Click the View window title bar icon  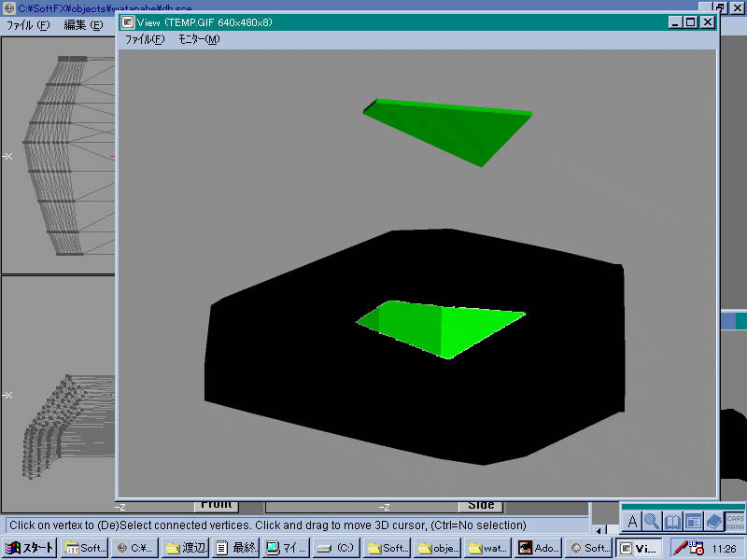tap(129, 21)
